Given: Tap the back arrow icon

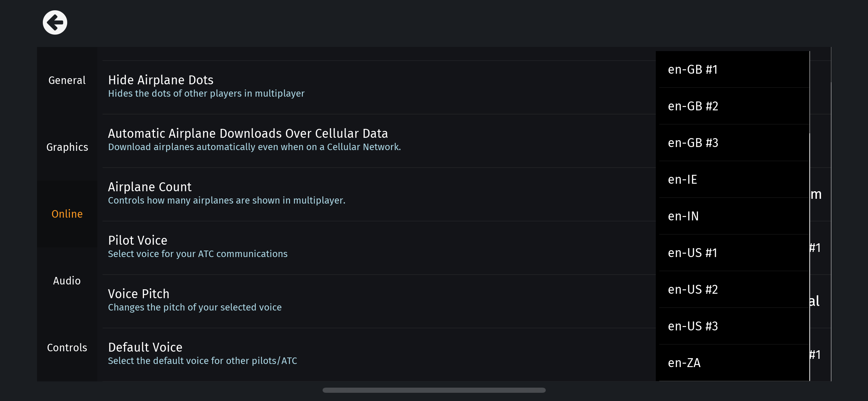Looking at the screenshot, I should click(x=55, y=23).
